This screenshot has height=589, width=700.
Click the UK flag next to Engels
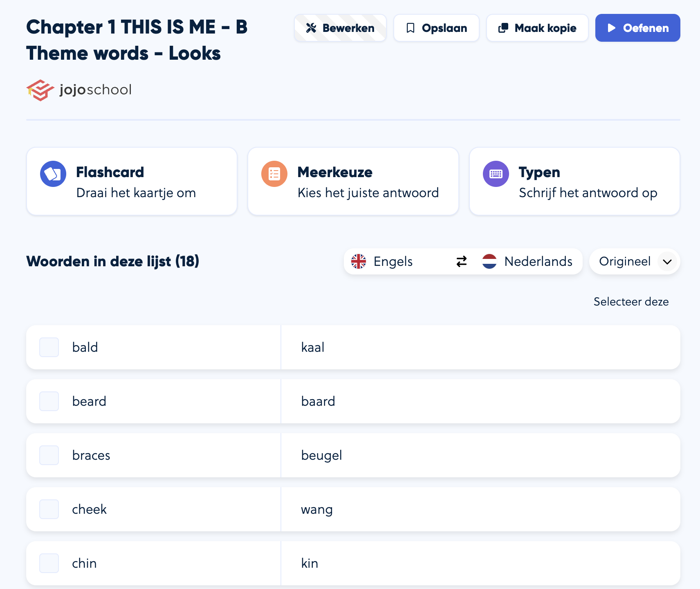[x=359, y=261]
